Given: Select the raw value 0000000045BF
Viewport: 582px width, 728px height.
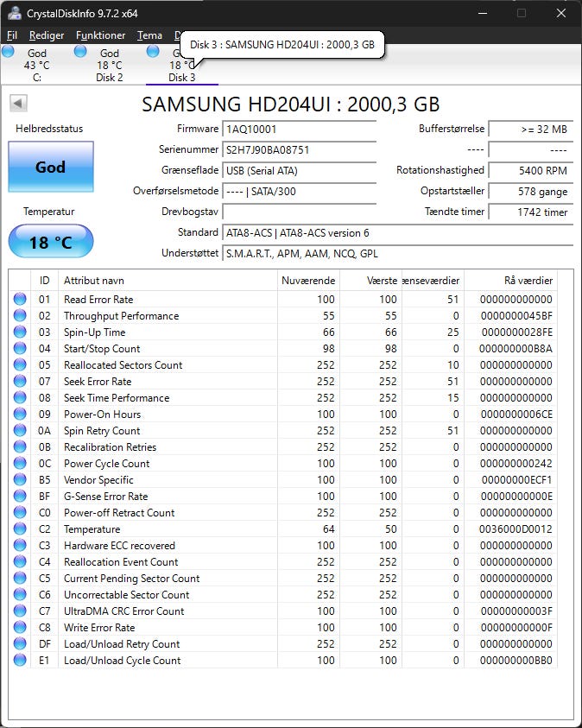Looking at the screenshot, I should [x=516, y=316].
